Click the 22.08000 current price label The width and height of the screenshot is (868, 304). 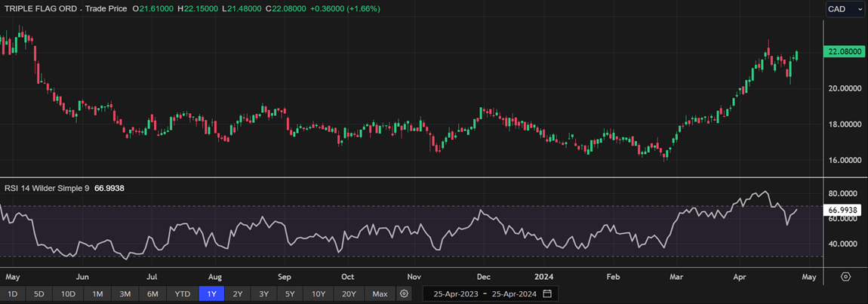point(844,51)
